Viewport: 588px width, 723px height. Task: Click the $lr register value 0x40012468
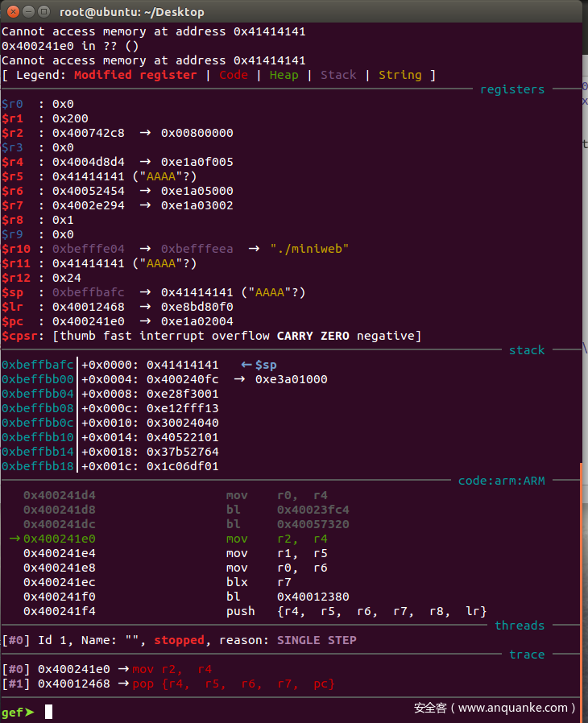[x=89, y=307]
